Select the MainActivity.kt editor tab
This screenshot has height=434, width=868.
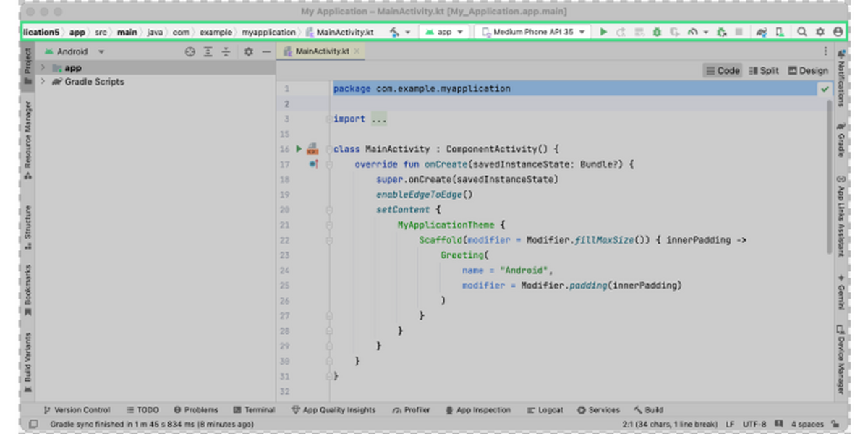pyautogui.click(x=321, y=52)
